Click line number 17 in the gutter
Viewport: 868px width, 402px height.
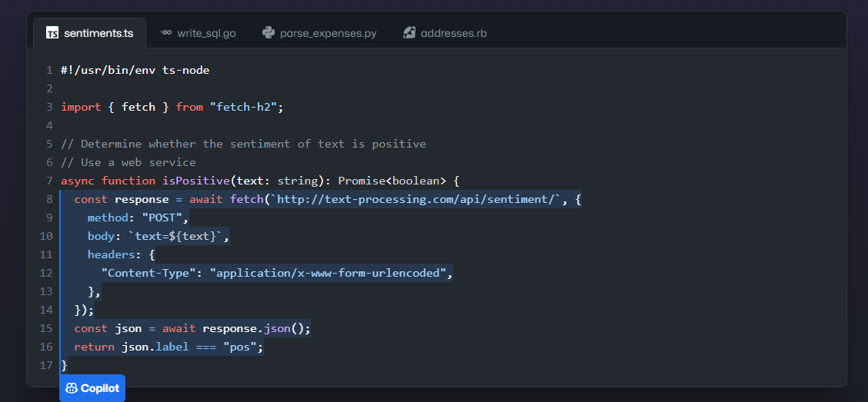point(46,365)
